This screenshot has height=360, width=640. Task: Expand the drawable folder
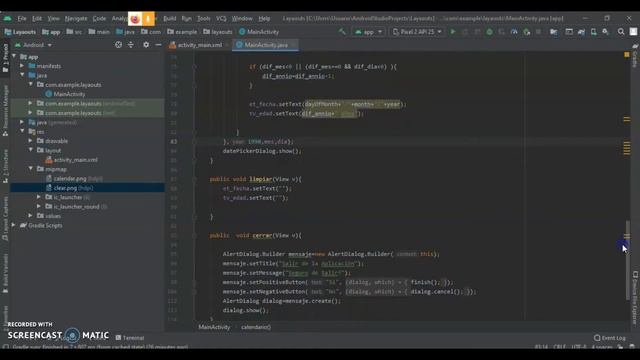[31, 141]
